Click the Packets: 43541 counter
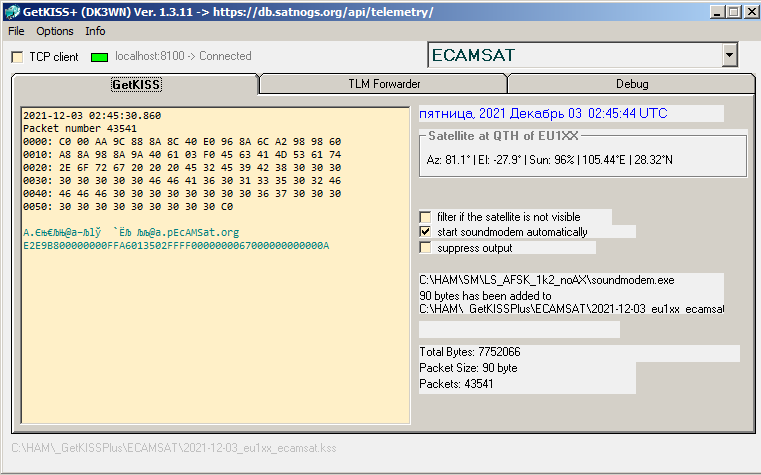Screen dimensions: 761x475 tap(456, 384)
